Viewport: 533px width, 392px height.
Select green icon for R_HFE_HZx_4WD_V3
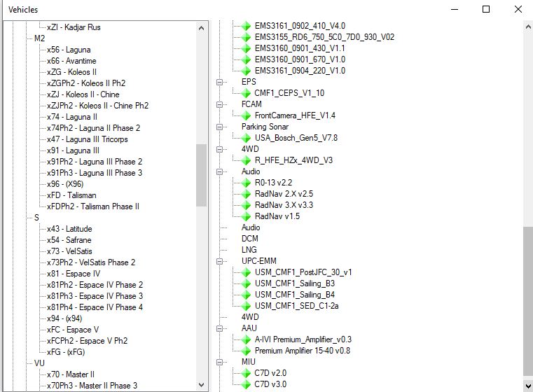coord(246,160)
